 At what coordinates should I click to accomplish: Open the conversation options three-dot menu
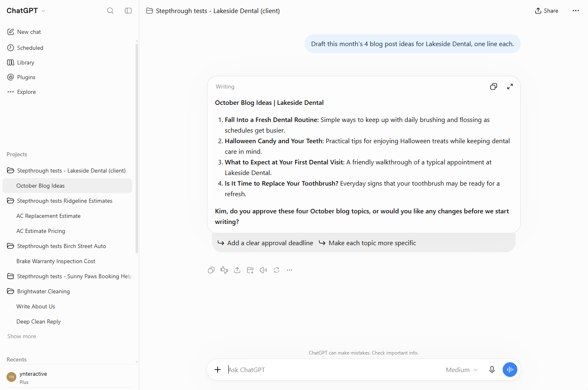pyautogui.click(x=576, y=11)
